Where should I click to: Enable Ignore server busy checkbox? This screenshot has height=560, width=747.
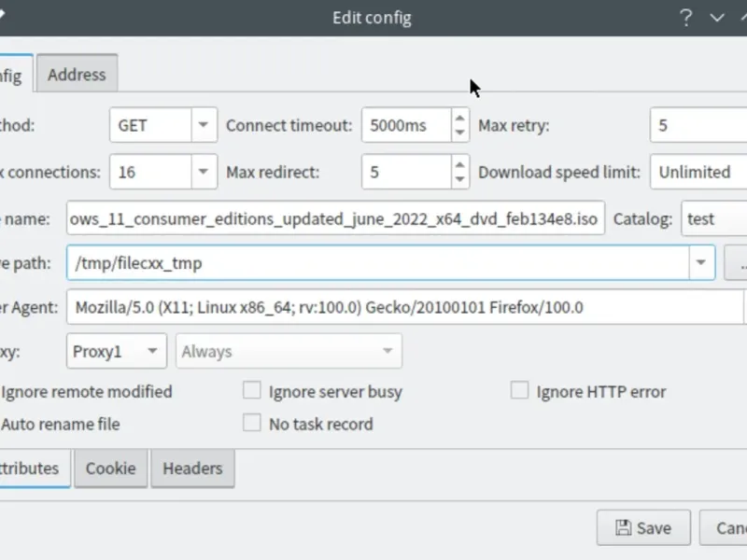251,391
